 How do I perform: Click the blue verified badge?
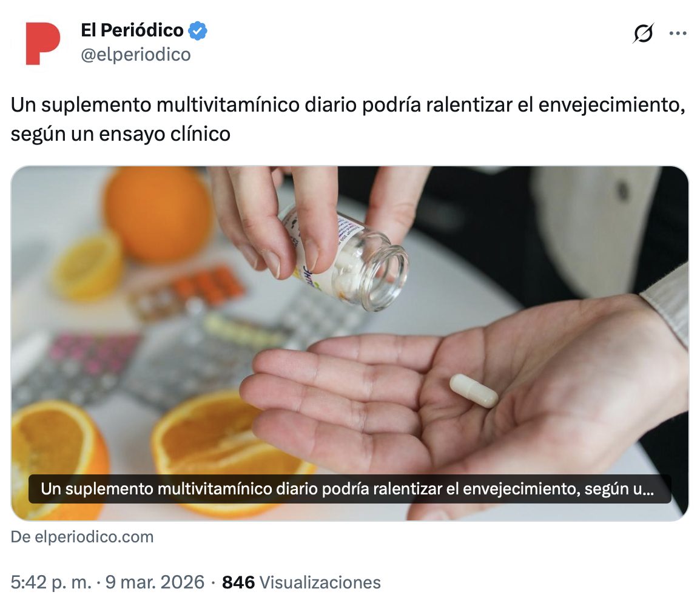tap(197, 31)
